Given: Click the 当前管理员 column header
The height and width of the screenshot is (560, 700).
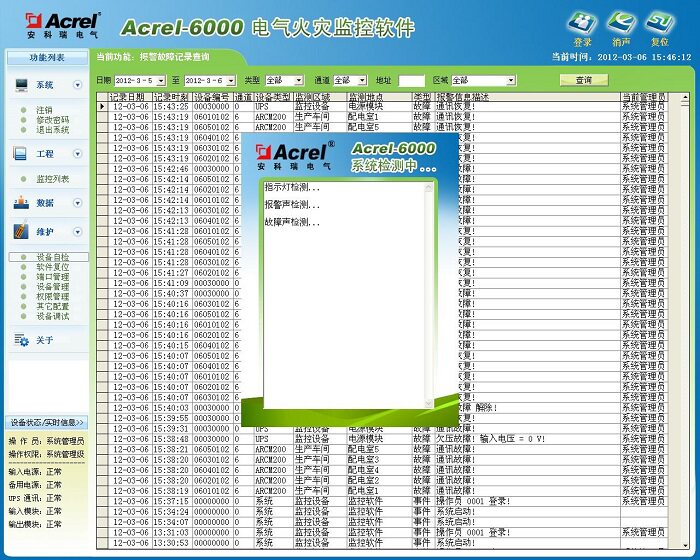Looking at the screenshot, I should (x=643, y=97).
